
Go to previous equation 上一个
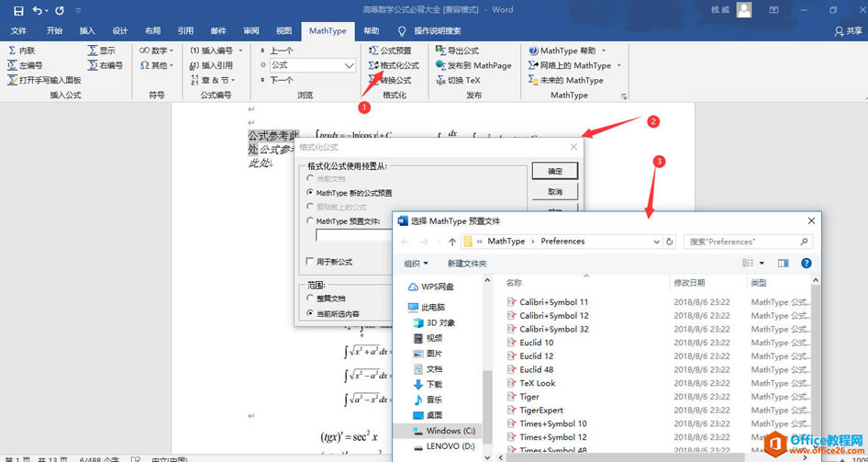point(277,51)
